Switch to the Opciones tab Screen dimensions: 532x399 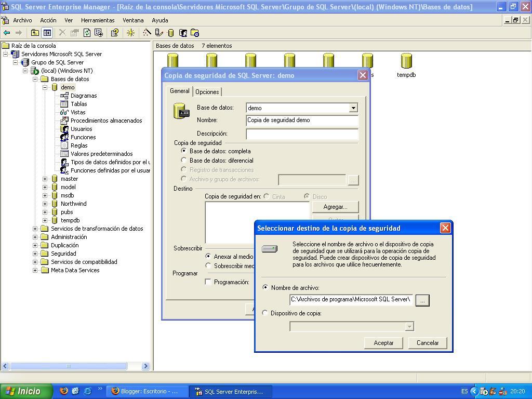207,92
